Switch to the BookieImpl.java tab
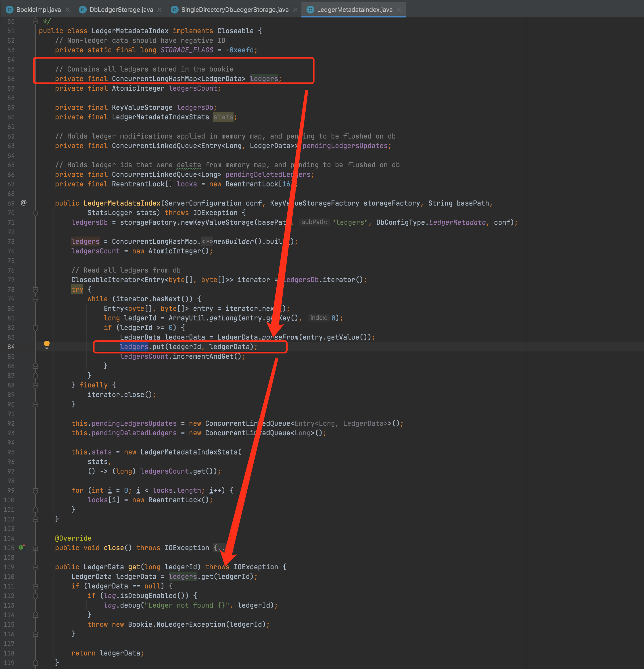 [38, 10]
